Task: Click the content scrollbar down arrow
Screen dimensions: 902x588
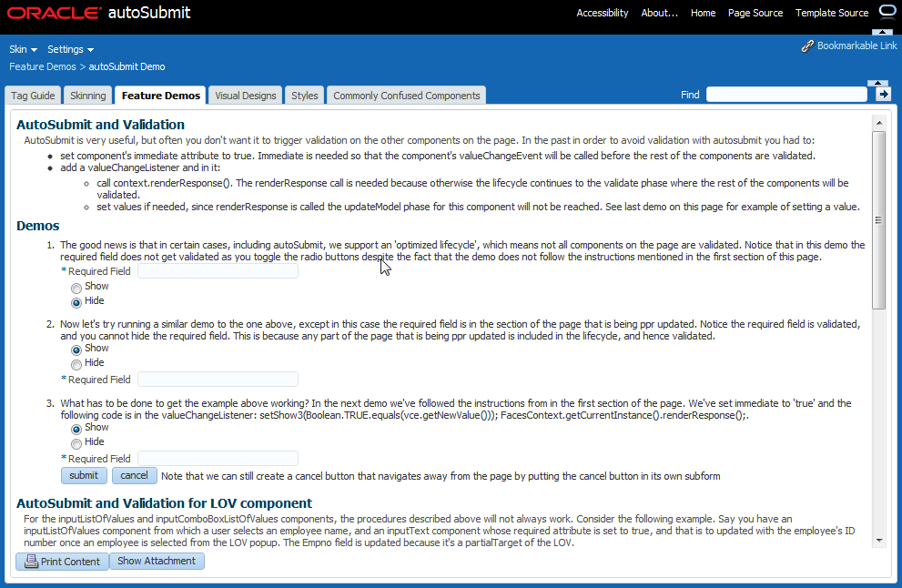Action: [x=879, y=541]
